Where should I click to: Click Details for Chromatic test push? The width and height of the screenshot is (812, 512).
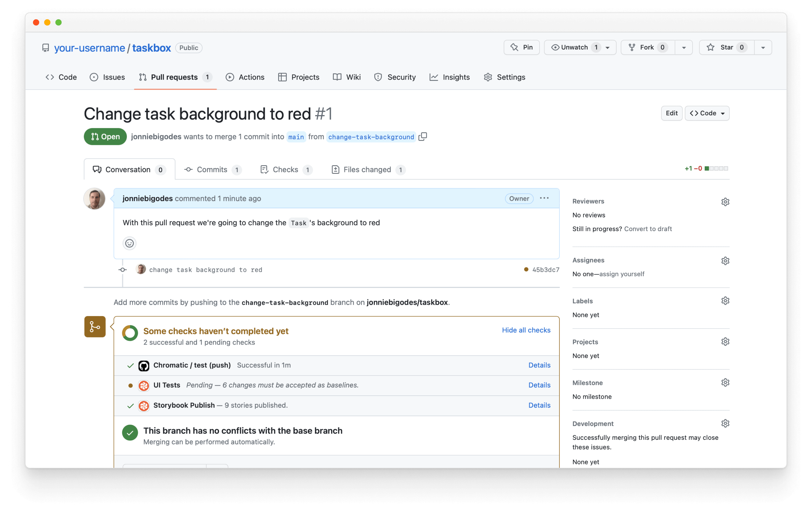[x=539, y=365]
